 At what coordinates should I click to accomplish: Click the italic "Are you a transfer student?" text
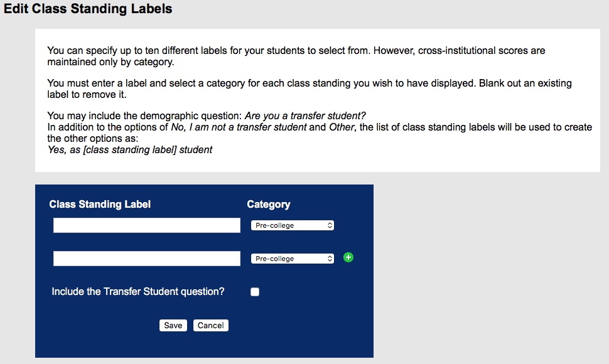(x=305, y=115)
